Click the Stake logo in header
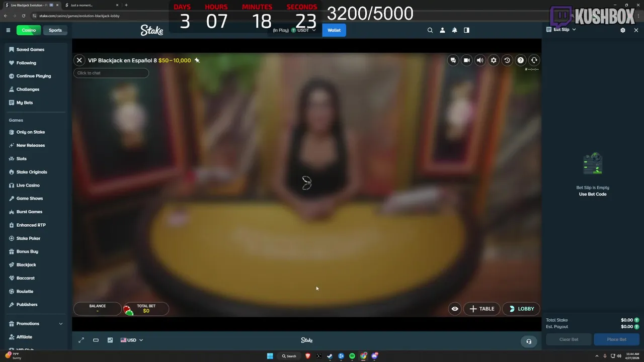Viewport: 644px width, 362px height. point(152,30)
